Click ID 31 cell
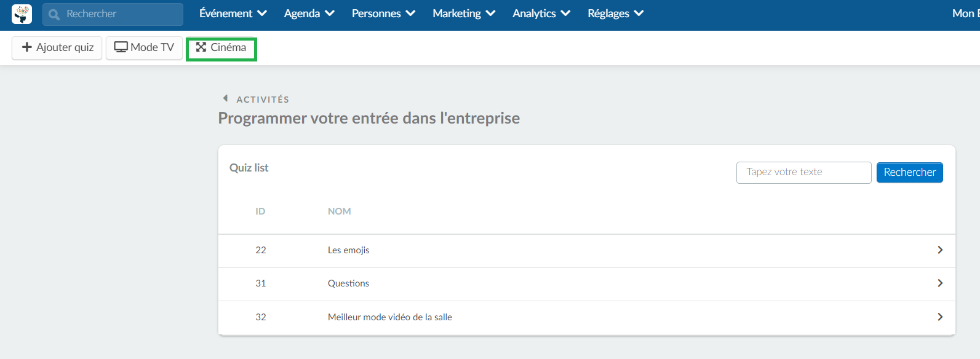 pyautogui.click(x=261, y=283)
